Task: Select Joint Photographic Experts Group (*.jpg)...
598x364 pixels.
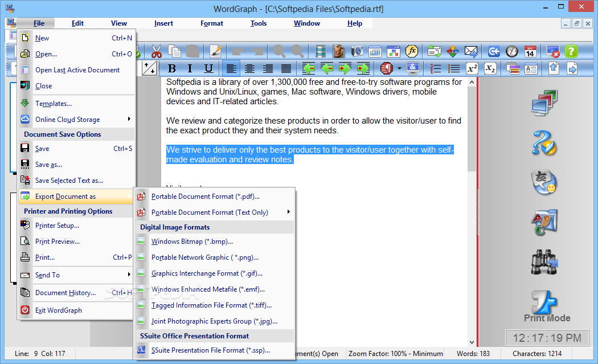Action: click(x=215, y=321)
